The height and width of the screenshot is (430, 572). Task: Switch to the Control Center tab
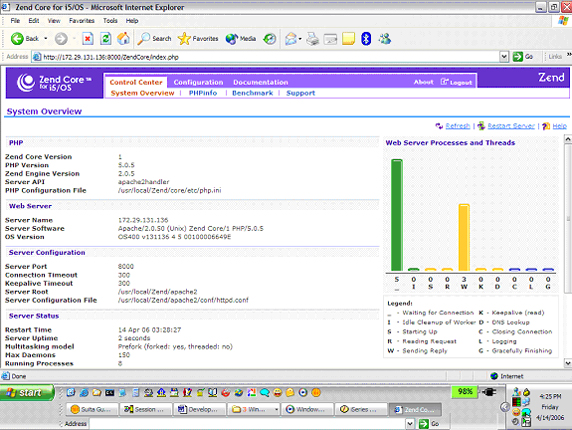coord(136,82)
